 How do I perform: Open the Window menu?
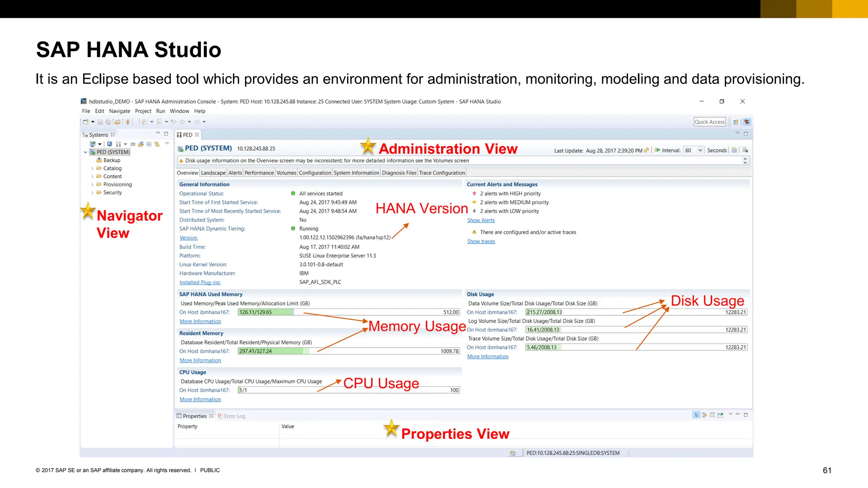click(179, 111)
